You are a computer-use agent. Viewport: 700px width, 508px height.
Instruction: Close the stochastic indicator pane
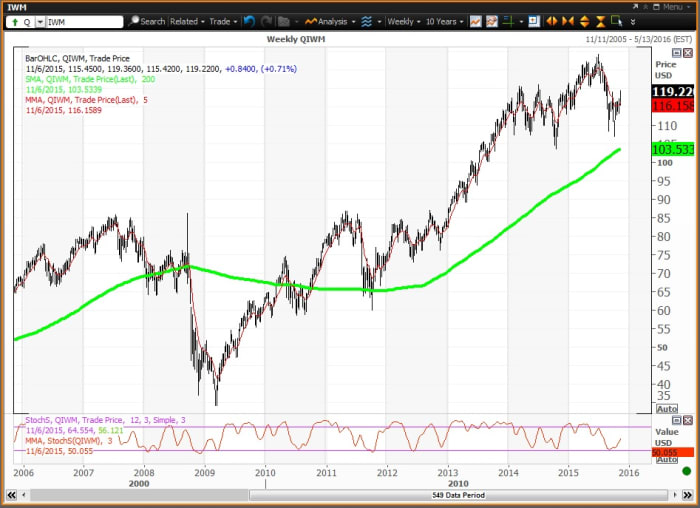688,421
